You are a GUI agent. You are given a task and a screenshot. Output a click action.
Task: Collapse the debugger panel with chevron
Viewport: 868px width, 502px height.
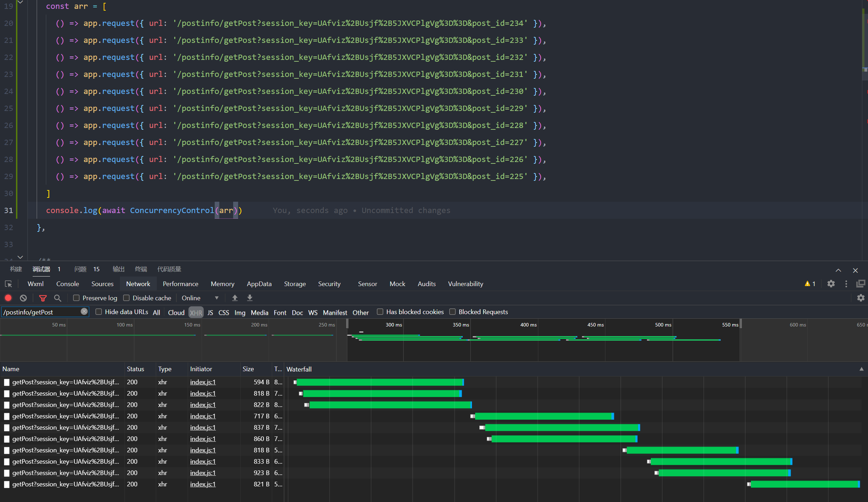click(838, 270)
